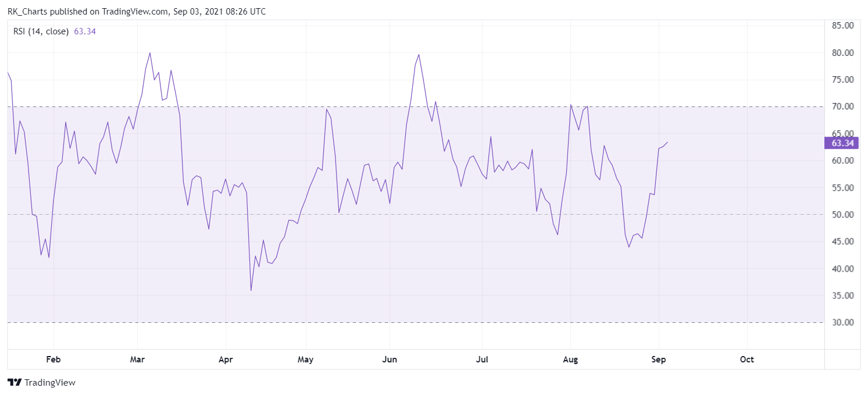Select the Apr label on time axis
This screenshot has height=395, width=868.
click(226, 360)
